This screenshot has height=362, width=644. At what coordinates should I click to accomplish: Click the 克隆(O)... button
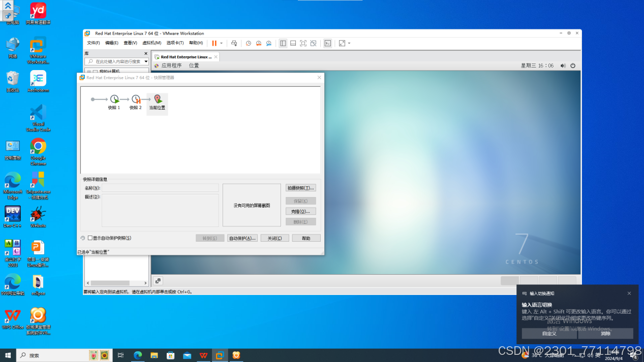pyautogui.click(x=301, y=211)
